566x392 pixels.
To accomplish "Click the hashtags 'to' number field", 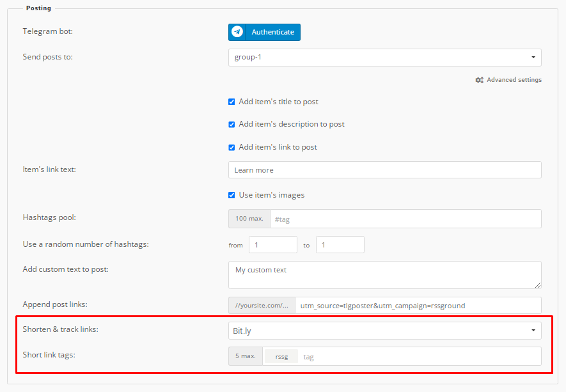I will tap(340, 245).
